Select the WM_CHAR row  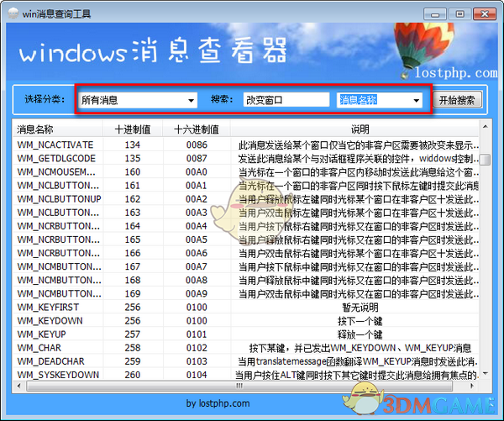pos(246,348)
